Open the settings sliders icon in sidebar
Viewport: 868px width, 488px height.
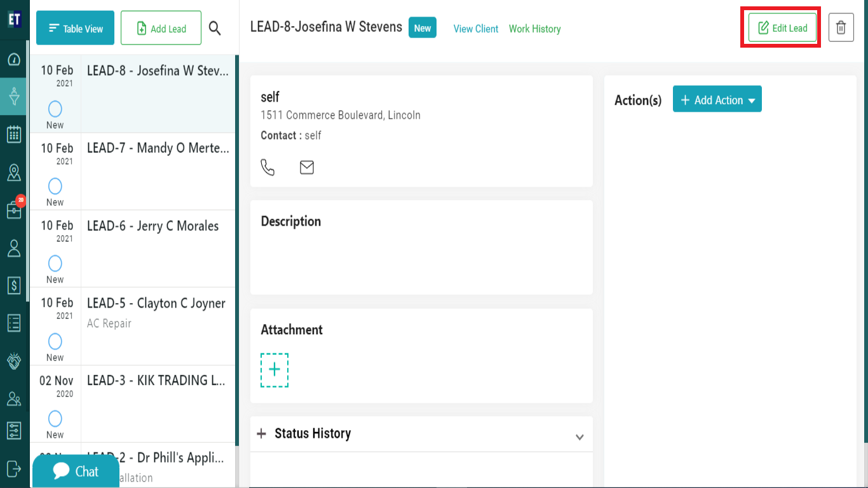point(14,430)
